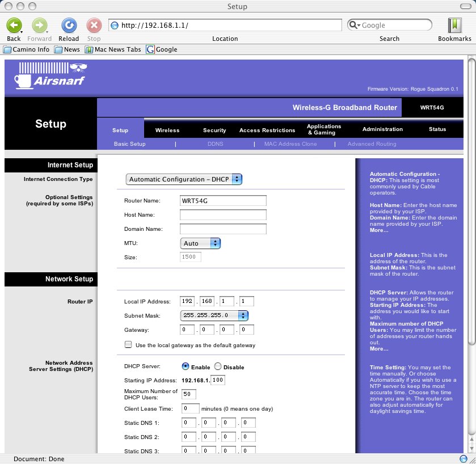This screenshot has width=476, height=464.
Task: Open the Advanced Routing link
Action: [372, 144]
